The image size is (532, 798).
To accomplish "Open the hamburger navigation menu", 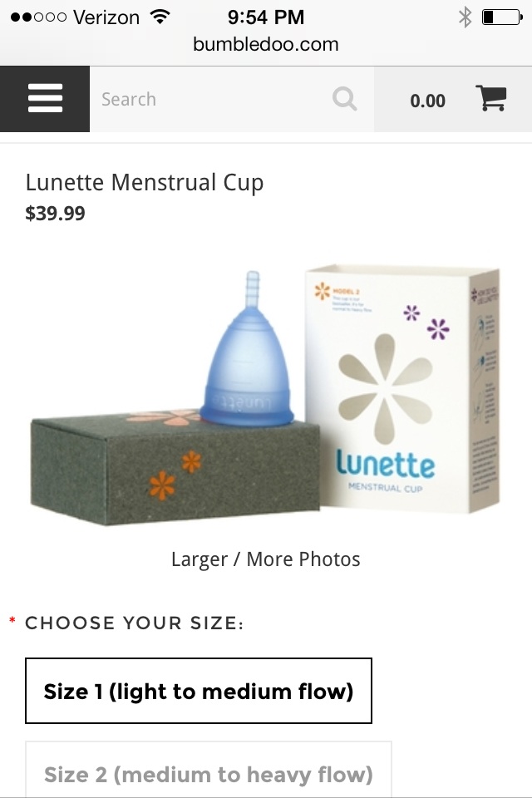I will pos(45,99).
